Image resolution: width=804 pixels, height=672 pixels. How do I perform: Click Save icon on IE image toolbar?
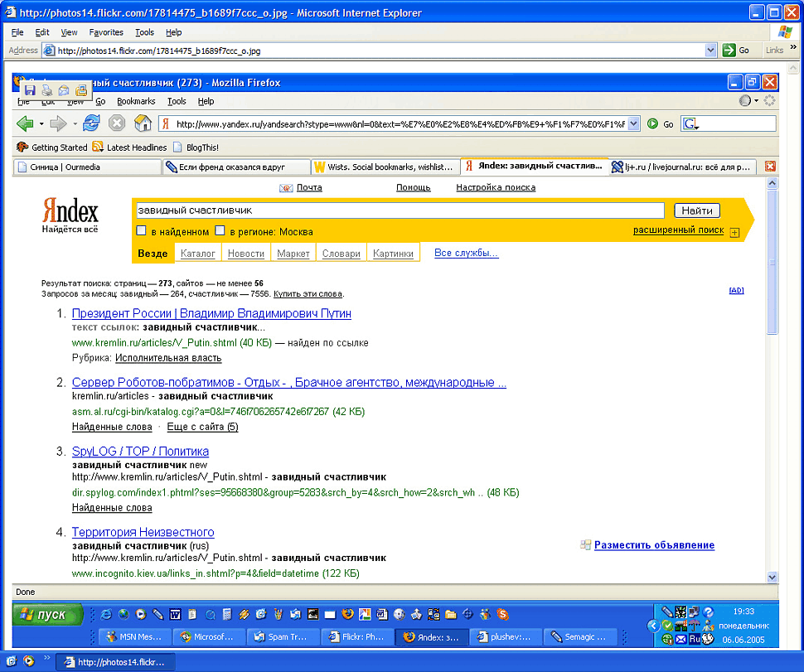(30, 90)
